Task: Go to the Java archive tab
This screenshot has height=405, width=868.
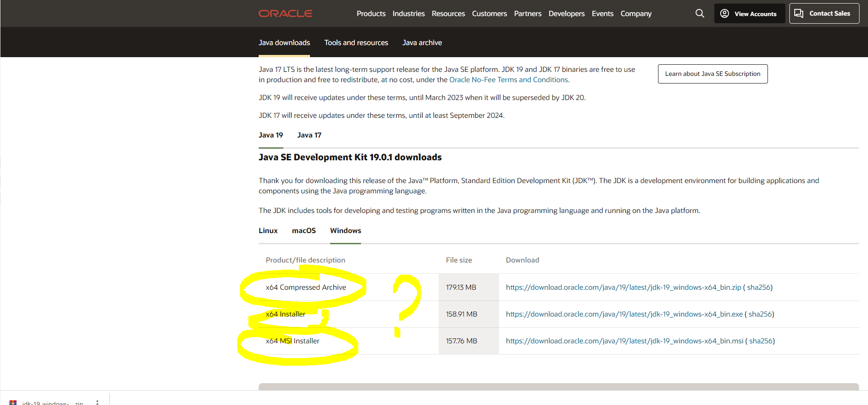Action: pyautogui.click(x=422, y=42)
